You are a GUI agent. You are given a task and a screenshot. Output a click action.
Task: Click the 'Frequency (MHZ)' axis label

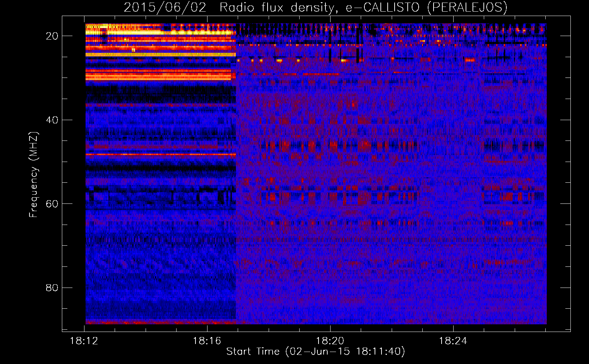[33, 175]
